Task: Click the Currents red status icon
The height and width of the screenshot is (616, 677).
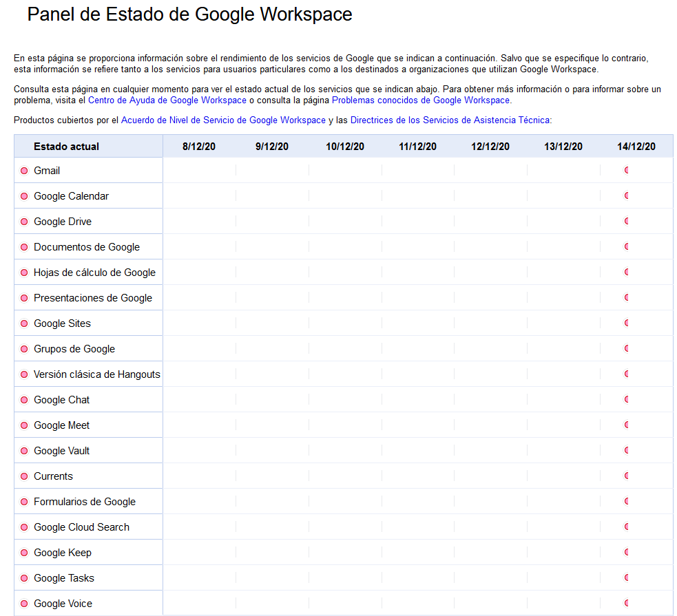Action: 24,476
